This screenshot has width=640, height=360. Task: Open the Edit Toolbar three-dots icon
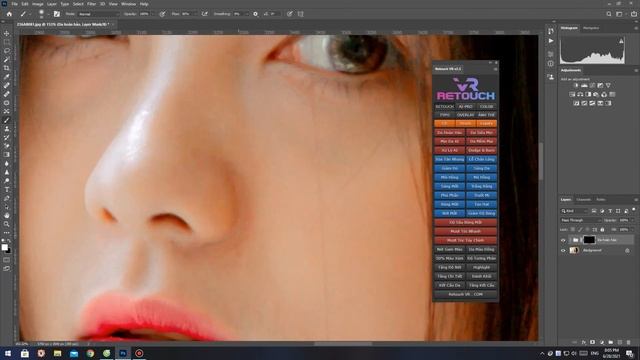(7, 233)
